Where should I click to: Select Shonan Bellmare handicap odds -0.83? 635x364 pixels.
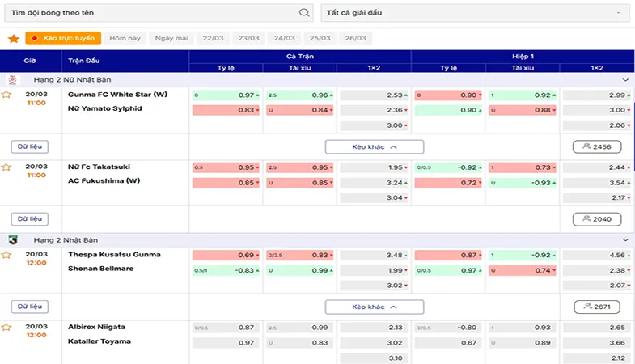(x=226, y=270)
